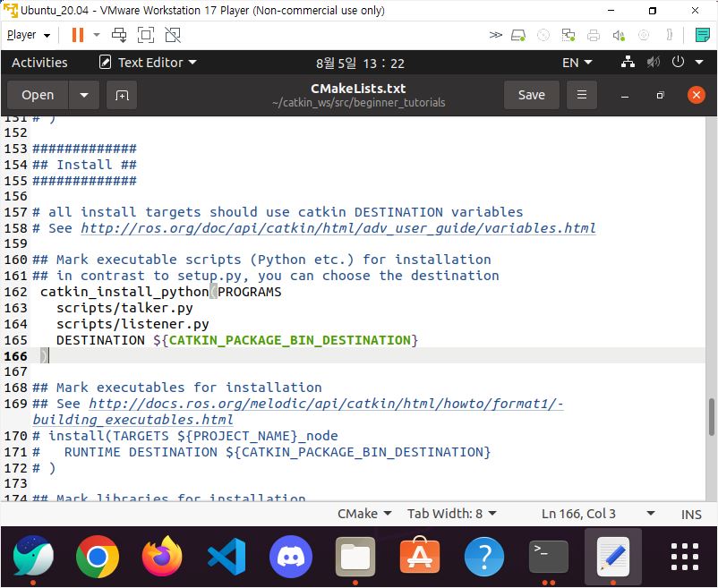This screenshot has width=718, height=588.
Task: Open the Player menu
Action: [x=29, y=35]
